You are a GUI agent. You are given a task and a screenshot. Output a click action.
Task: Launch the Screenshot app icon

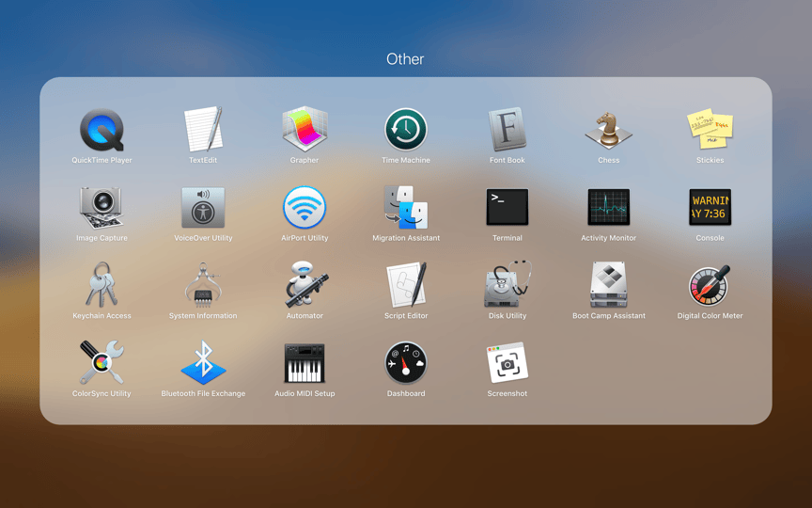click(x=507, y=363)
